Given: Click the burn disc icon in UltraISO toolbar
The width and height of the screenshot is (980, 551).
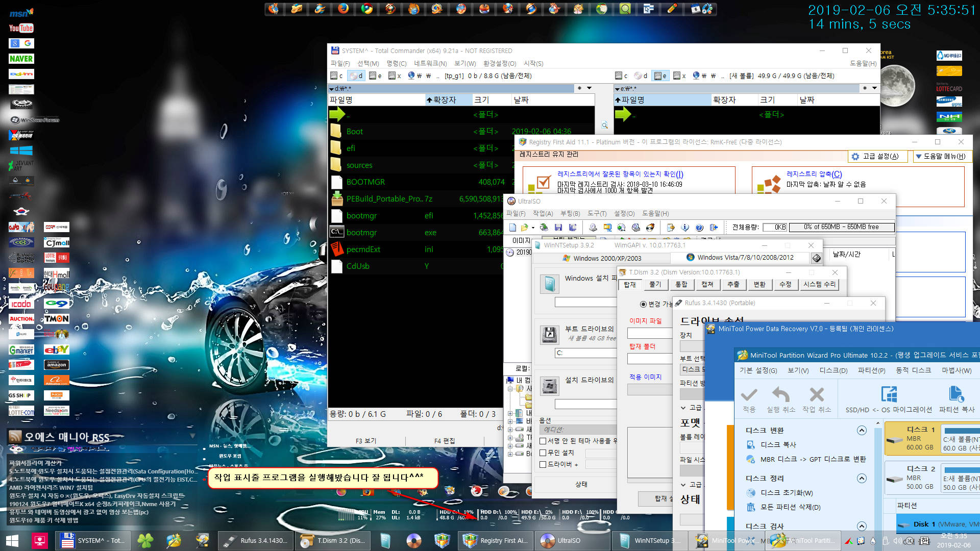Looking at the screenshot, I should tap(650, 228).
